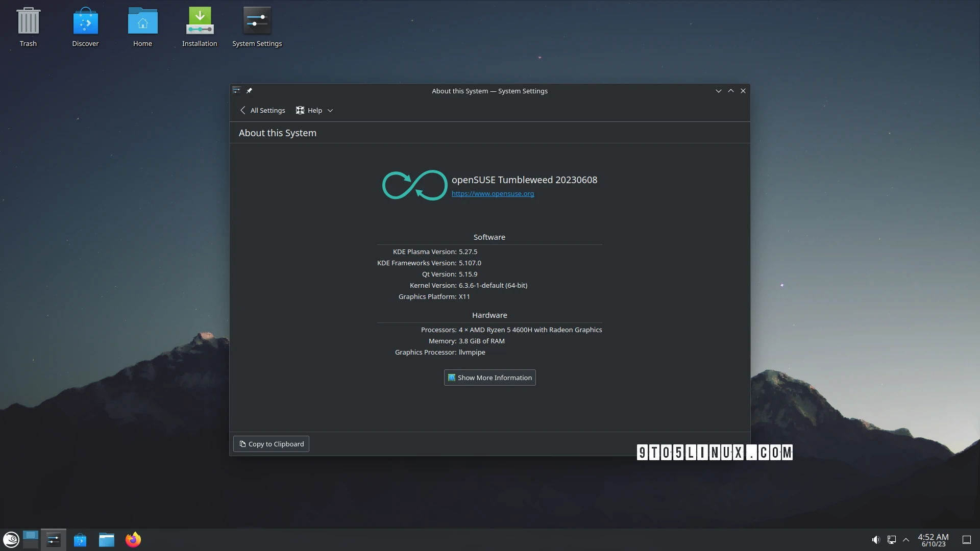Open the Installation icon on the desktop
This screenshot has width=980, height=551.
[x=200, y=20]
